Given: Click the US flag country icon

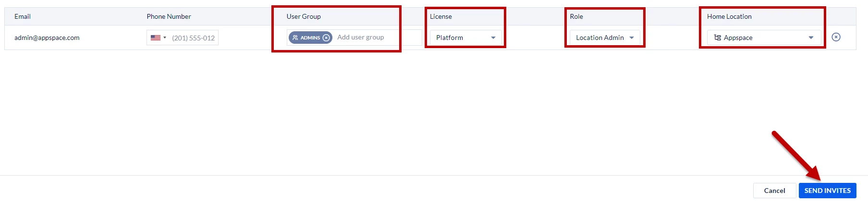Looking at the screenshot, I should click(155, 38).
